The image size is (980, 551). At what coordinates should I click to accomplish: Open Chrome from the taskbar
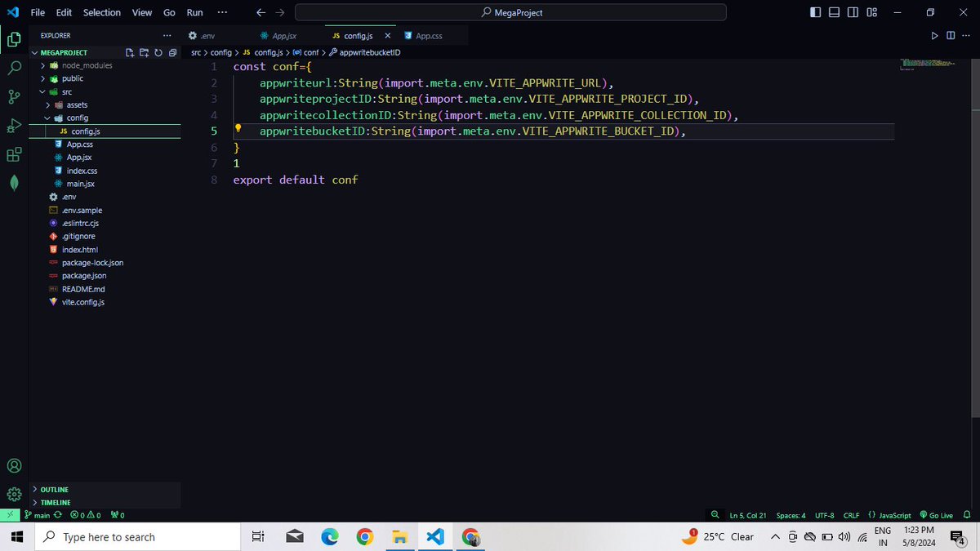pos(364,536)
